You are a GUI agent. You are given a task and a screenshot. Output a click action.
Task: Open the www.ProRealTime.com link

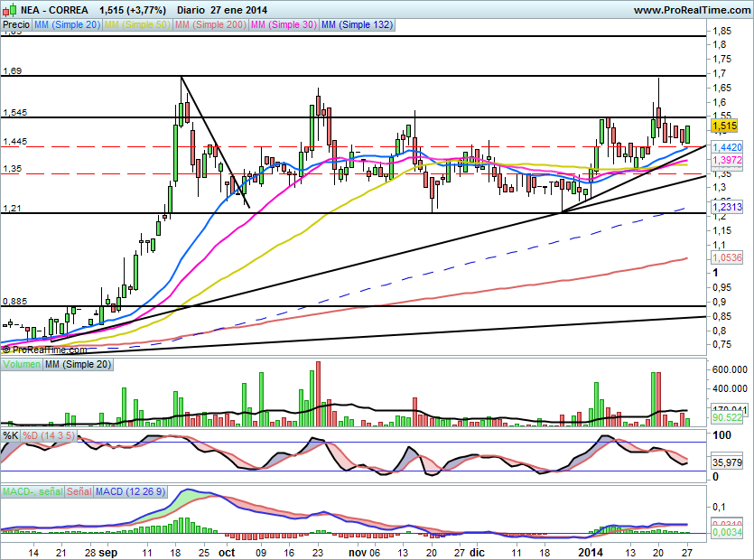tap(692, 10)
